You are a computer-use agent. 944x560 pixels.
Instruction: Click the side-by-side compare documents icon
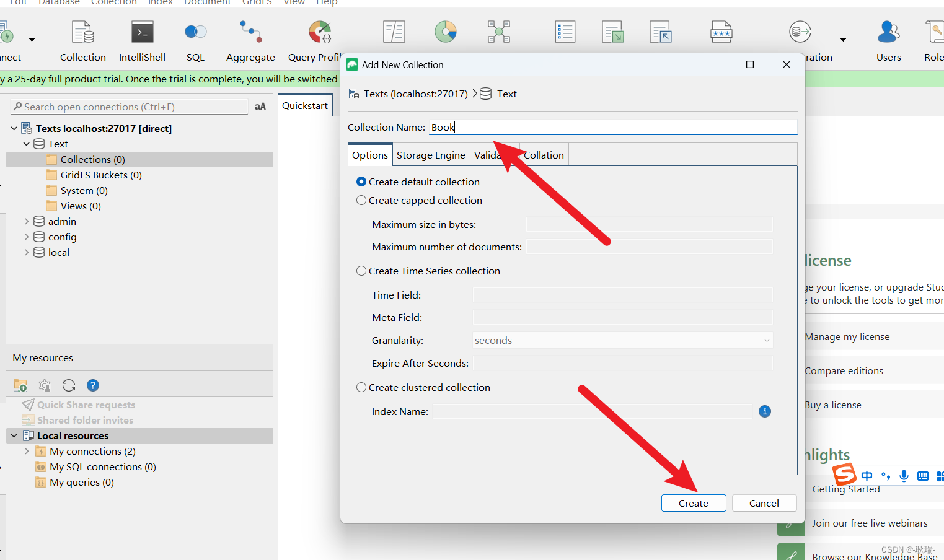point(394,32)
